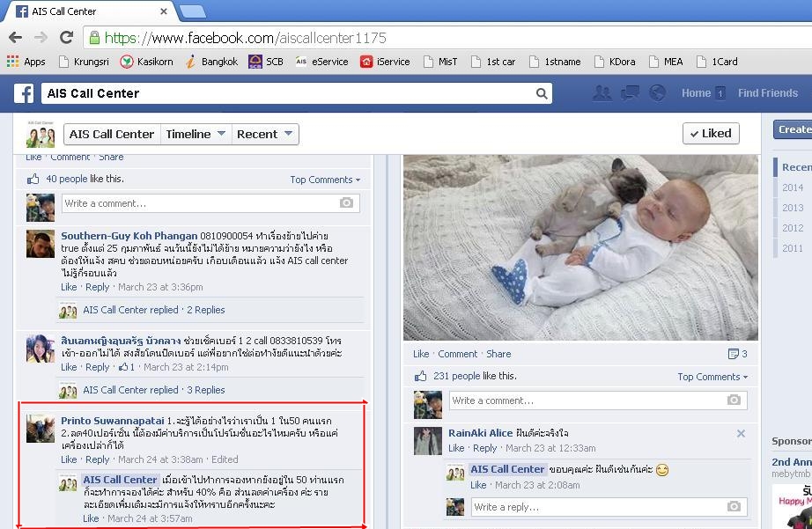812x529 pixels.
Task: Open the 1st car bookmark
Action: 493,62
